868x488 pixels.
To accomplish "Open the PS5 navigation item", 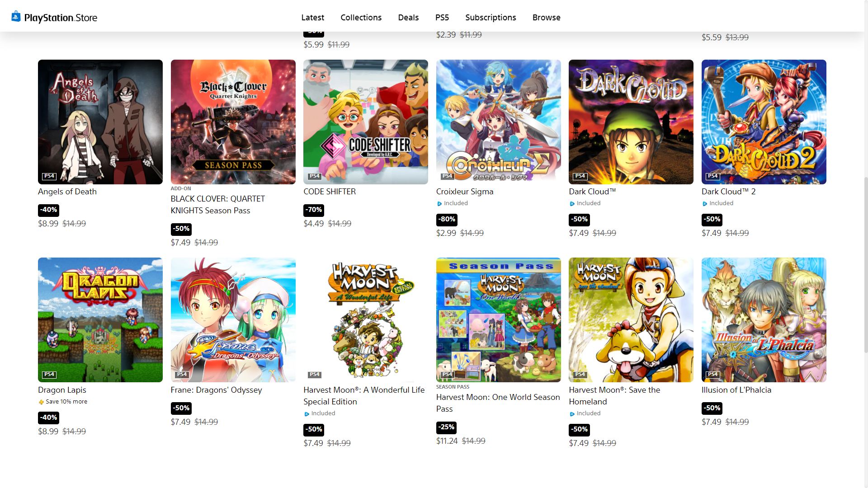I will (442, 18).
